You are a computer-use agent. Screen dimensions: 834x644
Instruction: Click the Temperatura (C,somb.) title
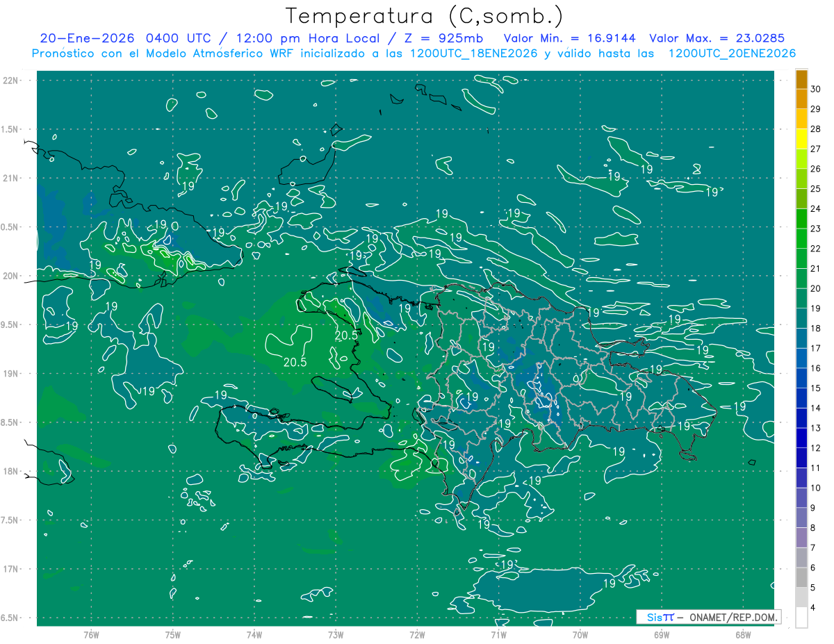[x=425, y=17]
